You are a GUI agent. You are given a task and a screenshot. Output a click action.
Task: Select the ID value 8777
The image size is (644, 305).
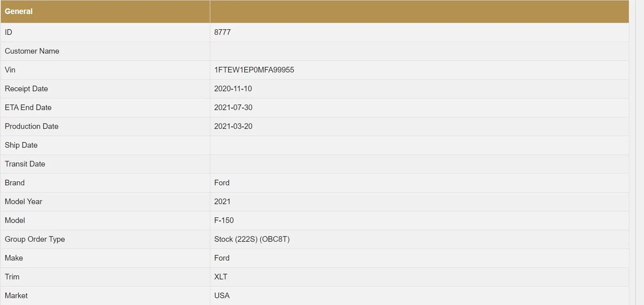point(222,32)
